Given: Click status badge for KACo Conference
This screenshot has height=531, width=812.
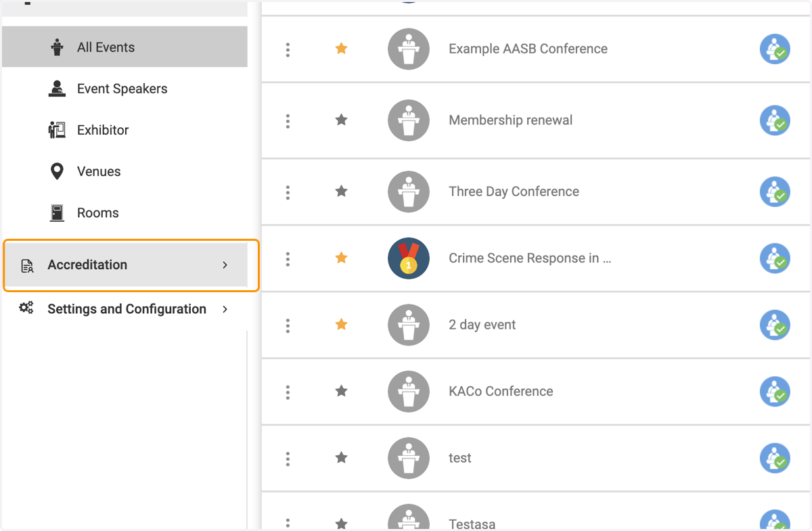Looking at the screenshot, I should (x=775, y=392).
